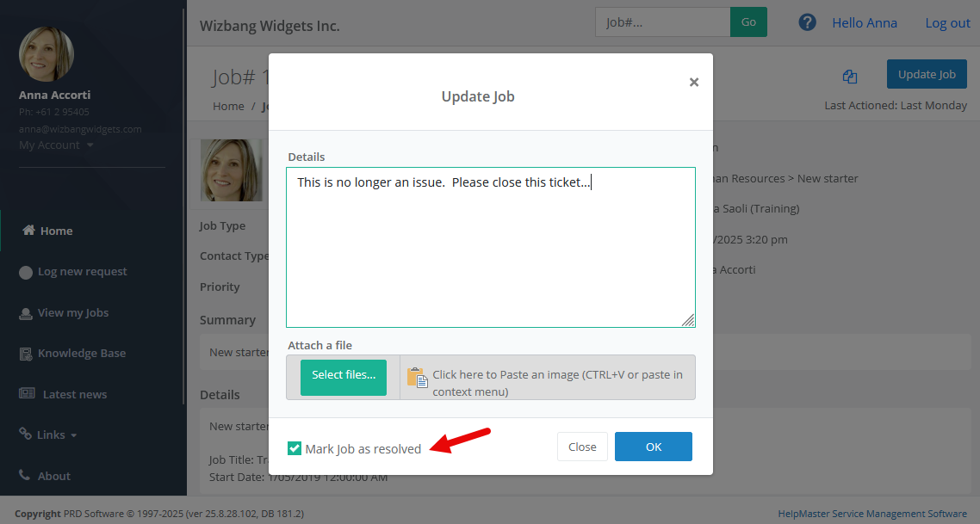Uncheck Mark Job as resolved

[x=295, y=448]
